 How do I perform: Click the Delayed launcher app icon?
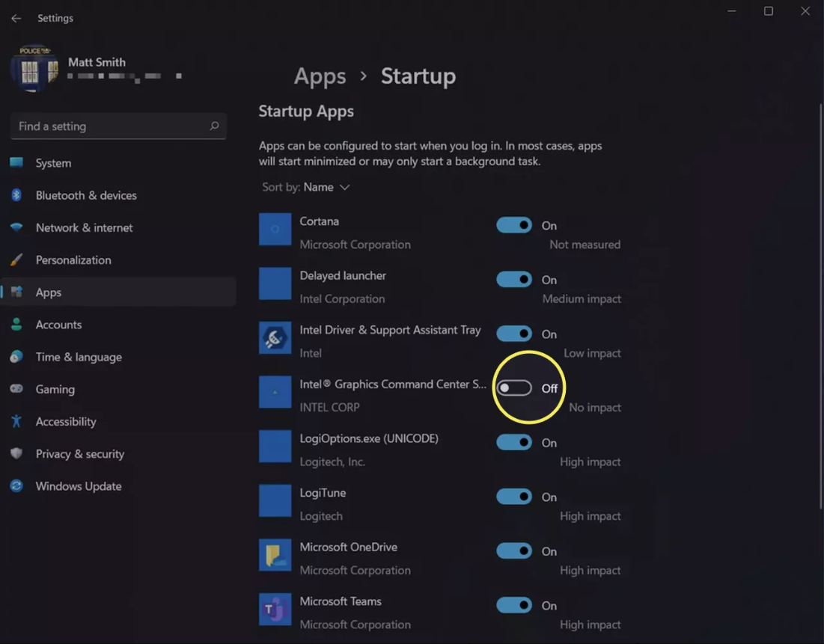pos(275,283)
